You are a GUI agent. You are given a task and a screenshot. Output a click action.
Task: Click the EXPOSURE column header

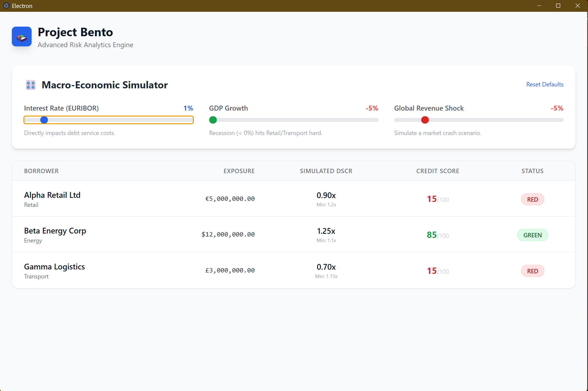(x=239, y=171)
